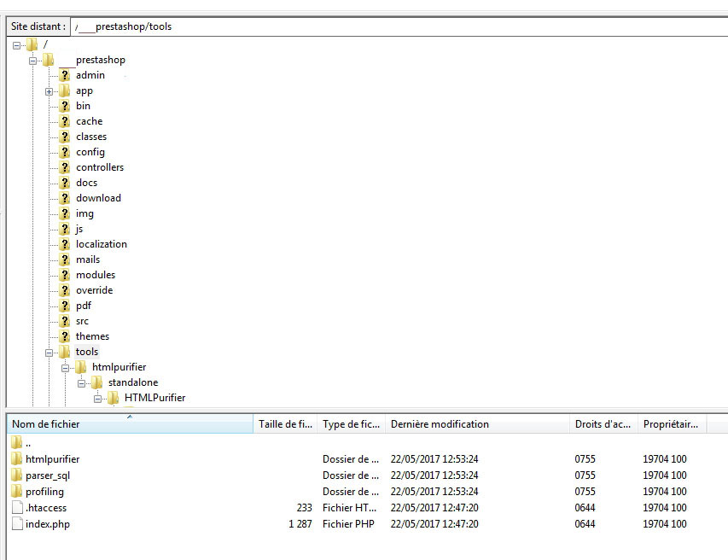This screenshot has width=728, height=560.
Task: Click the themes question mark folder icon
Action: [65, 335]
